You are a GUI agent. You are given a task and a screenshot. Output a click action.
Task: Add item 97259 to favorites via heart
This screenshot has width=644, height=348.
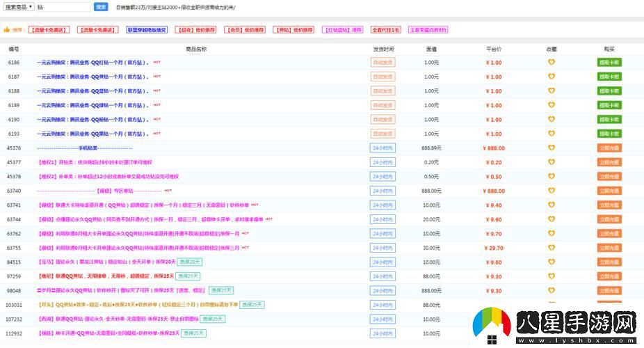click(552, 276)
